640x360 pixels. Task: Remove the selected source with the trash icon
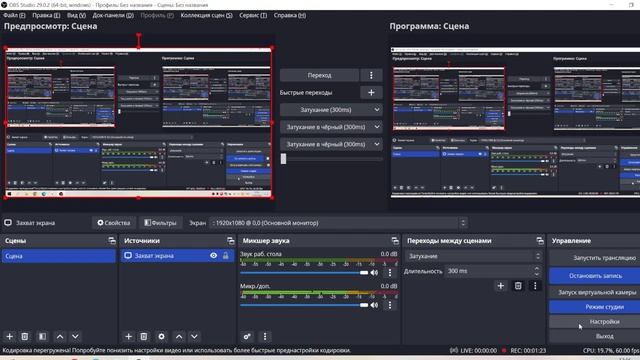pos(144,336)
